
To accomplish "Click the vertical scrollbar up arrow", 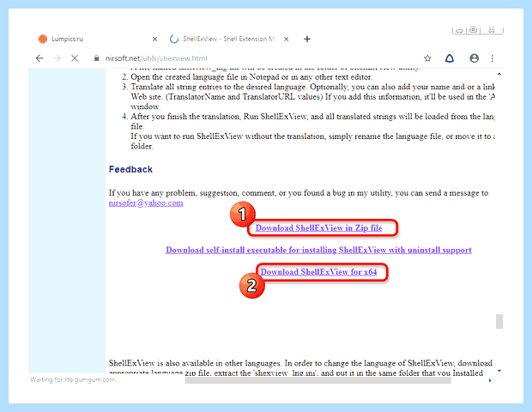I will click(x=499, y=74).
